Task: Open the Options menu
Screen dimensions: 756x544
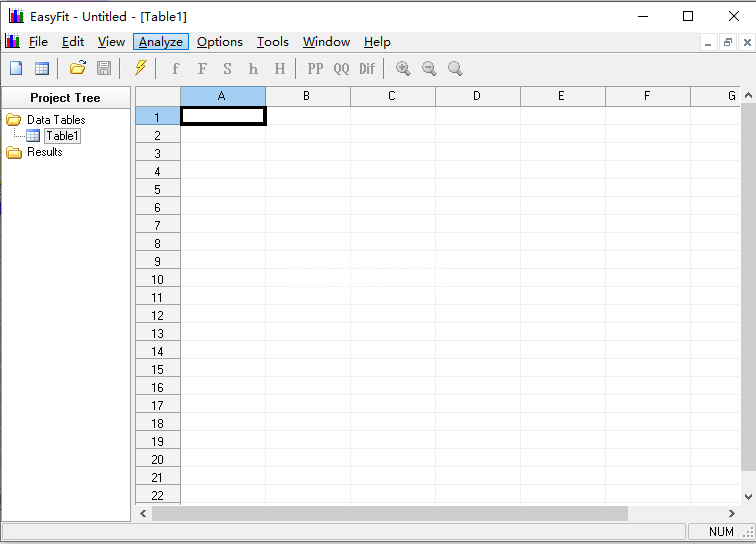Action: coord(219,42)
